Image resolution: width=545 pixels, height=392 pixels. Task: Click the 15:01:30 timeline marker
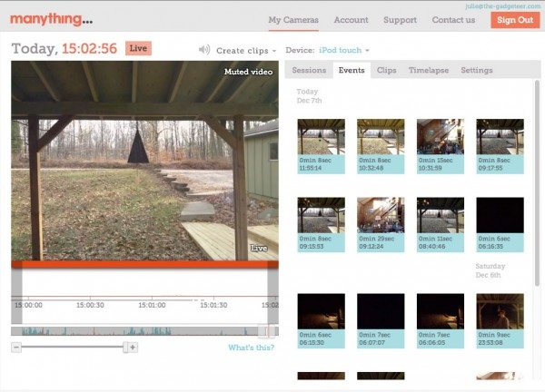click(213, 305)
